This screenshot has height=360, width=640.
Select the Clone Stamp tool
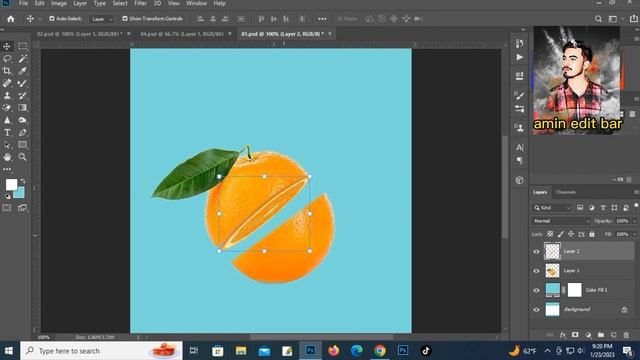coord(7,96)
